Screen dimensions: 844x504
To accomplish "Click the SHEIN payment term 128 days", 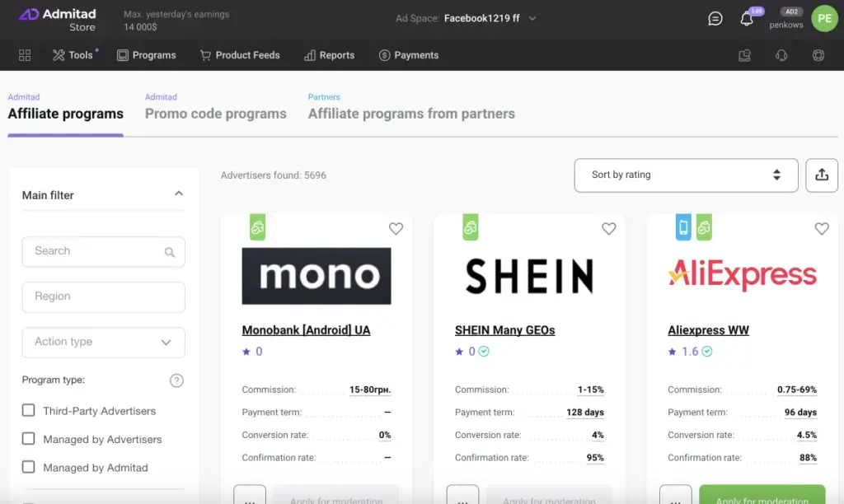I will point(585,412).
